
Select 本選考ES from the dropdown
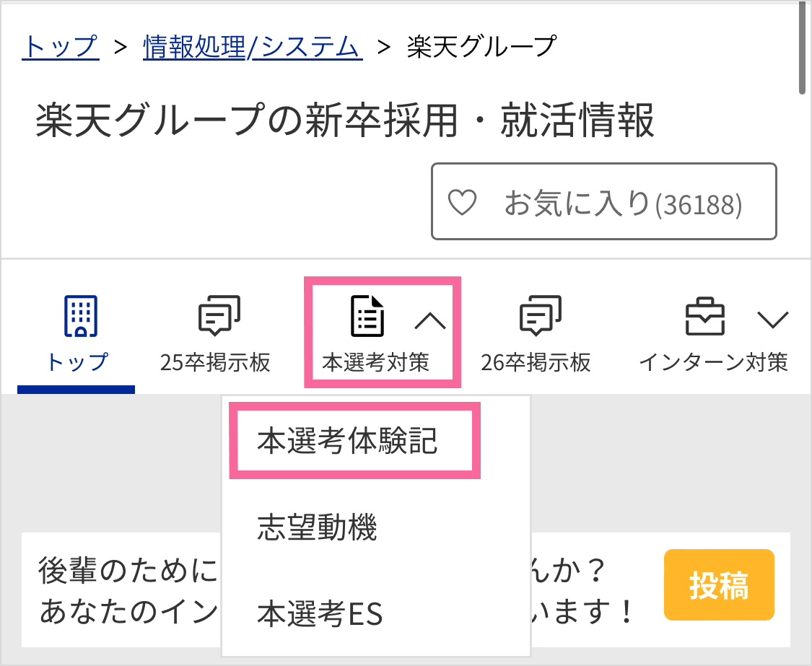(320, 615)
